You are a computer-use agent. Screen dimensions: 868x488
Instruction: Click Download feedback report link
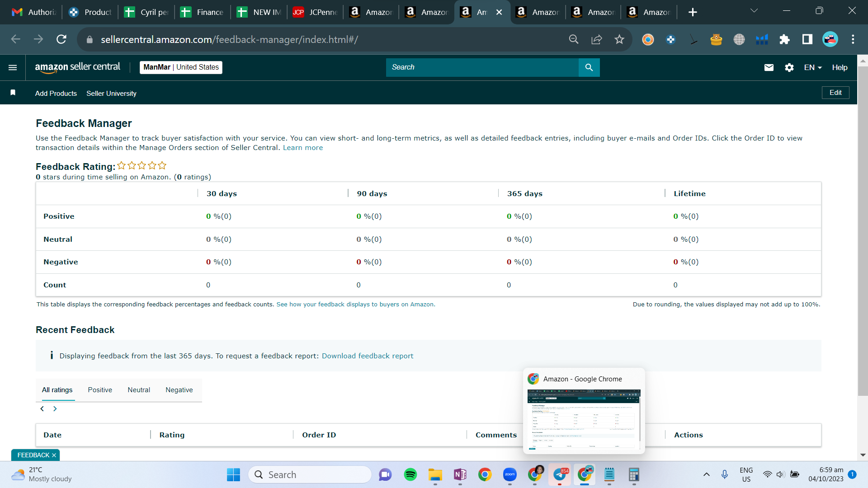[x=368, y=356]
